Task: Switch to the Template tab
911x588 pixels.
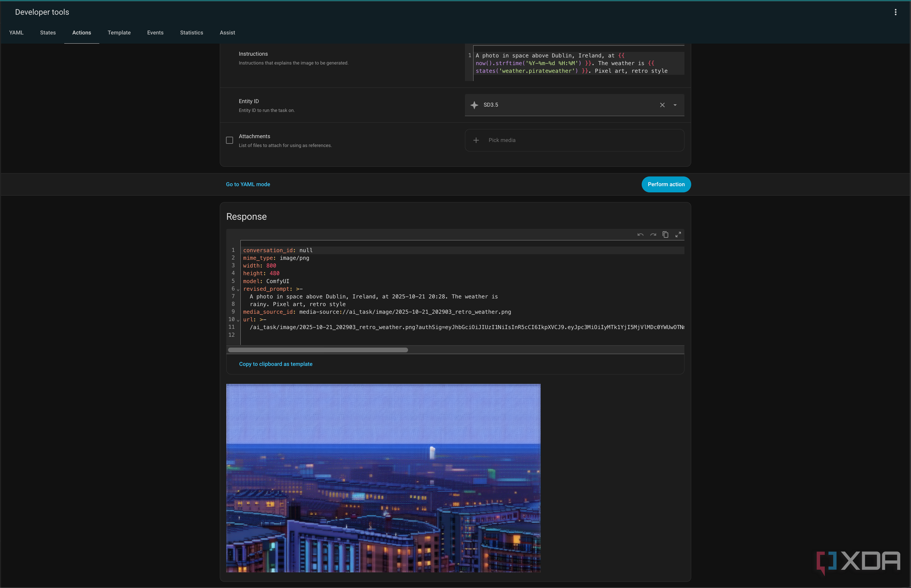Action: coord(119,33)
